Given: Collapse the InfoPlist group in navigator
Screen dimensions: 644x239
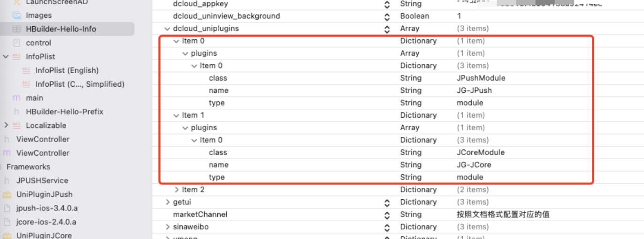Looking at the screenshot, I should pos(6,57).
